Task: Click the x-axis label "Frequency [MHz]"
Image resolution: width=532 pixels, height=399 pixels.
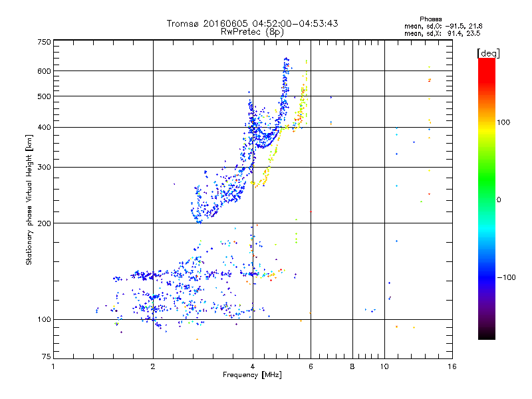Action: tap(252, 375)
